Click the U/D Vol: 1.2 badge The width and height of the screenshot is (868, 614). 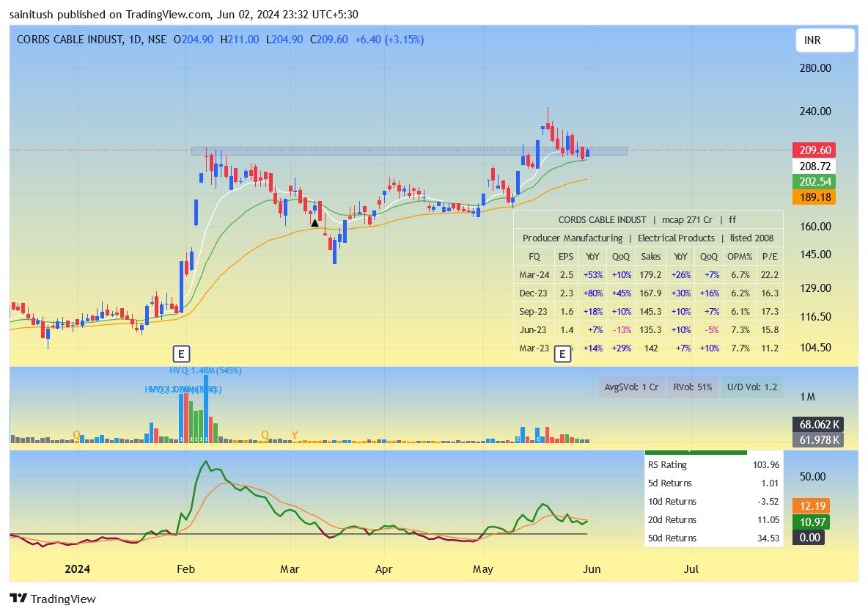(x=751, y=387)
